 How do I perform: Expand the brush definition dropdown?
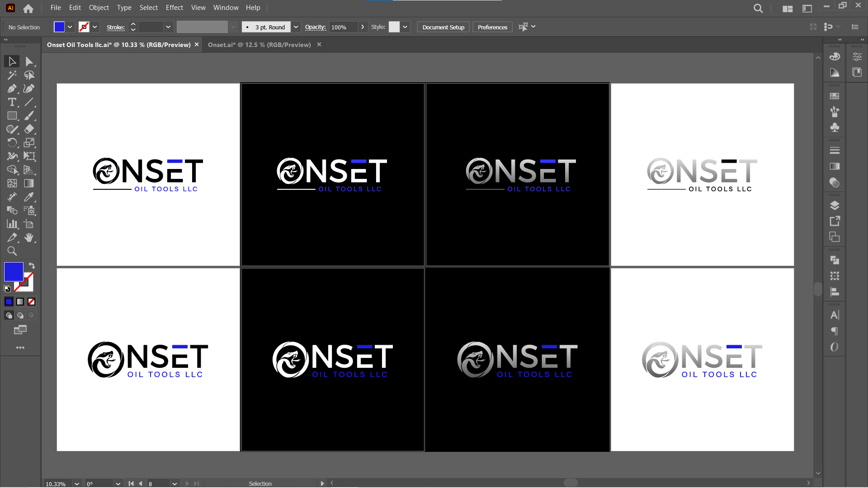[296, 27]
